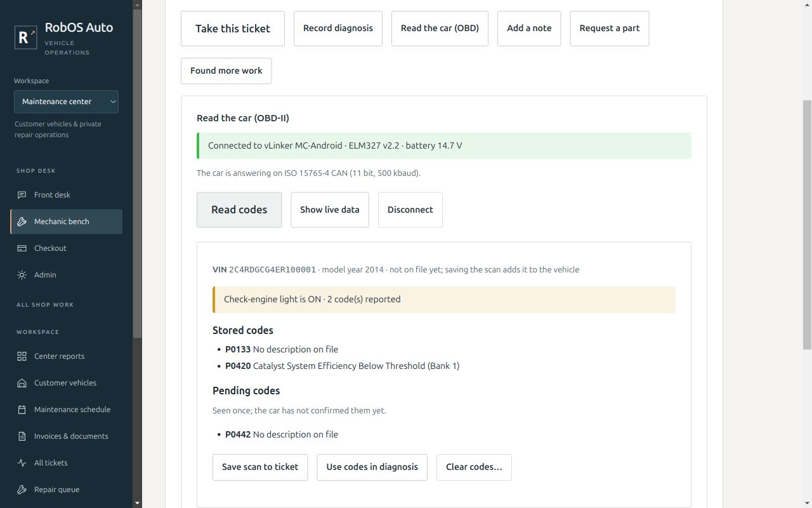The width and height of the screenshot is (812, 508).
Task: Click the Mechanic bench wrench icon
Action: (22, 222)
